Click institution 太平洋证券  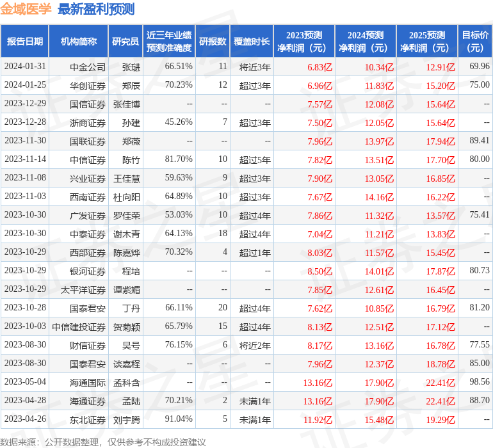tap(83, 289)
